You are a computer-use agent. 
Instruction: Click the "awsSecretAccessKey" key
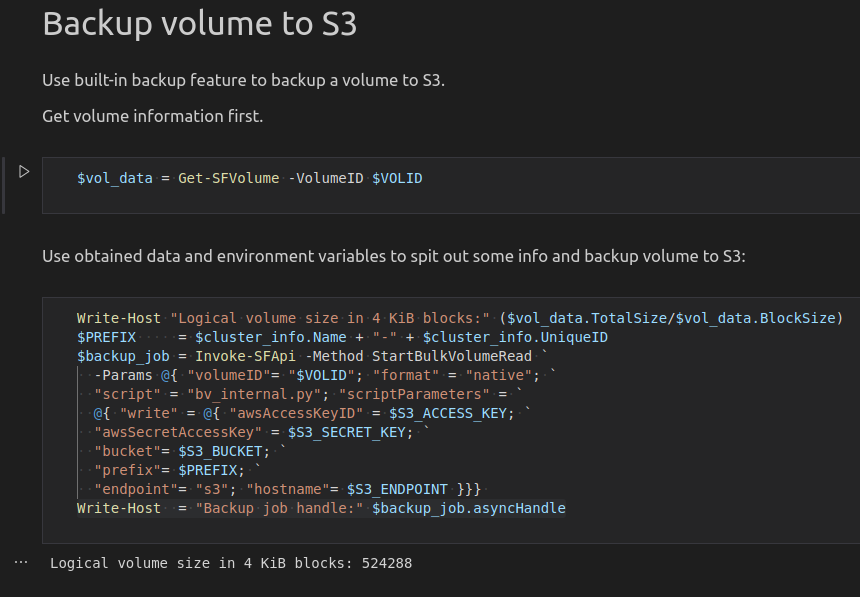[178, 432]
